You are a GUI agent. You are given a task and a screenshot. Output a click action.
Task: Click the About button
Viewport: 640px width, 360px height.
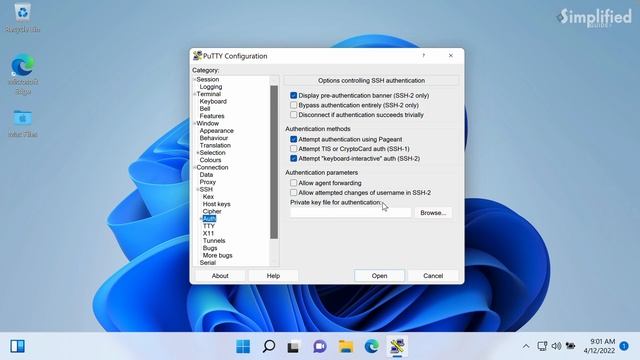[x=220, y=276]
